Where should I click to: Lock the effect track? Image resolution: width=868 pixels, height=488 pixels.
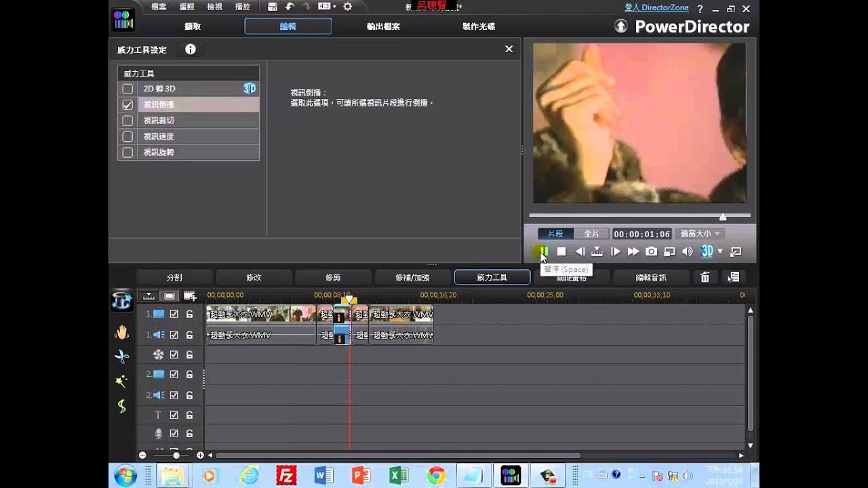pos(190,354)
